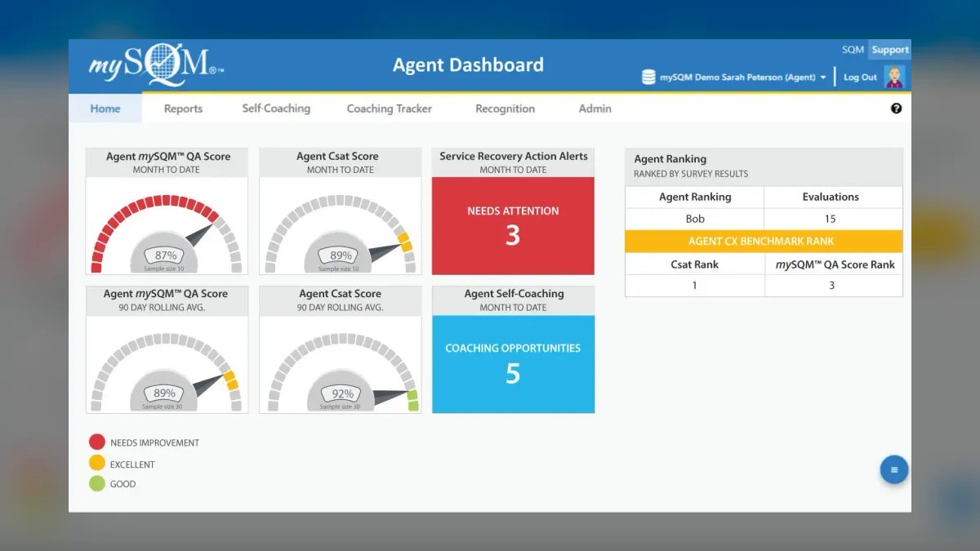This screenshot has height=551, width=980.
Task: Click the "Agent Self-Coaching" heading
Action: (514, 294)
